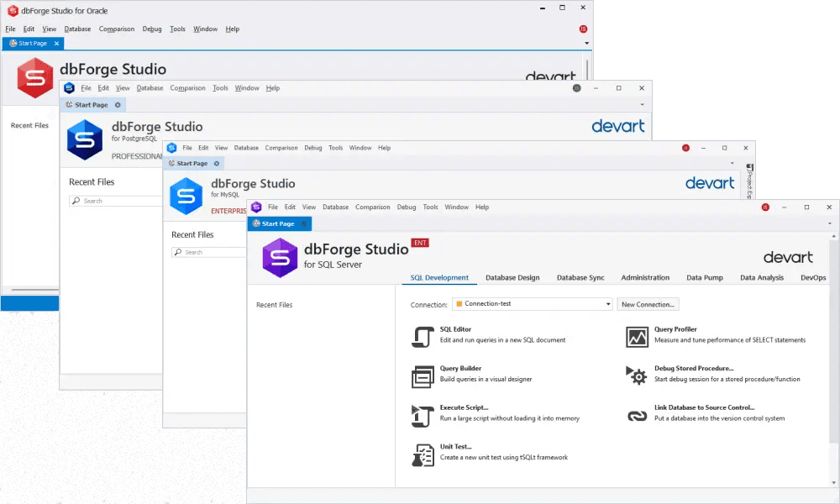The height and width of the screenshot is (504, 840).
Task: Click red dbForge logo in Oracle window
Action: point(34,78)
